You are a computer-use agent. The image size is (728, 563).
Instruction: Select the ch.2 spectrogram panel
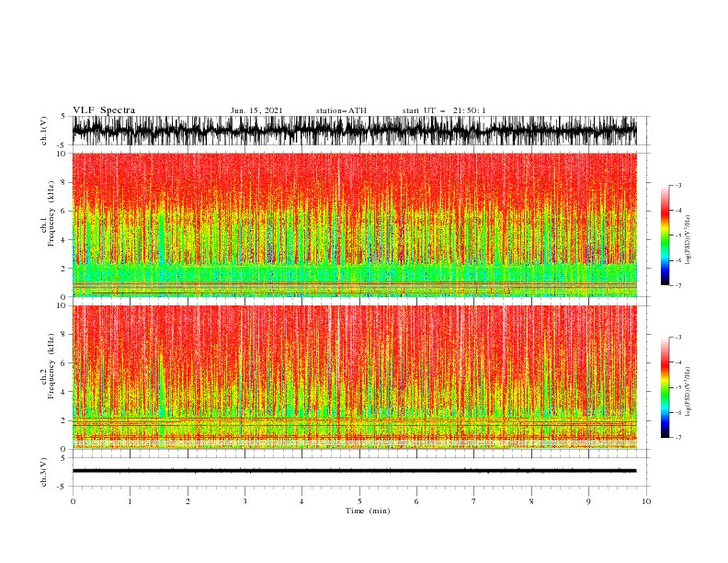pyautogui.click(x=355, y=377)
